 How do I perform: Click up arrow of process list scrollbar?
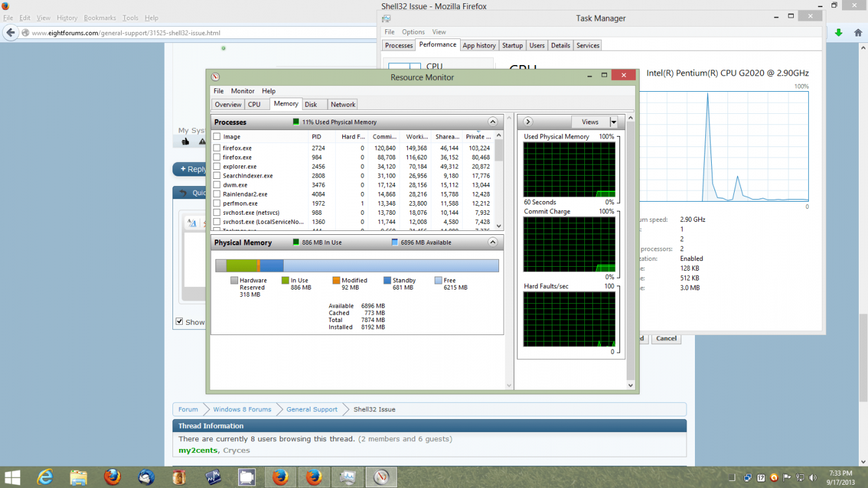click(x=499, y=136)
